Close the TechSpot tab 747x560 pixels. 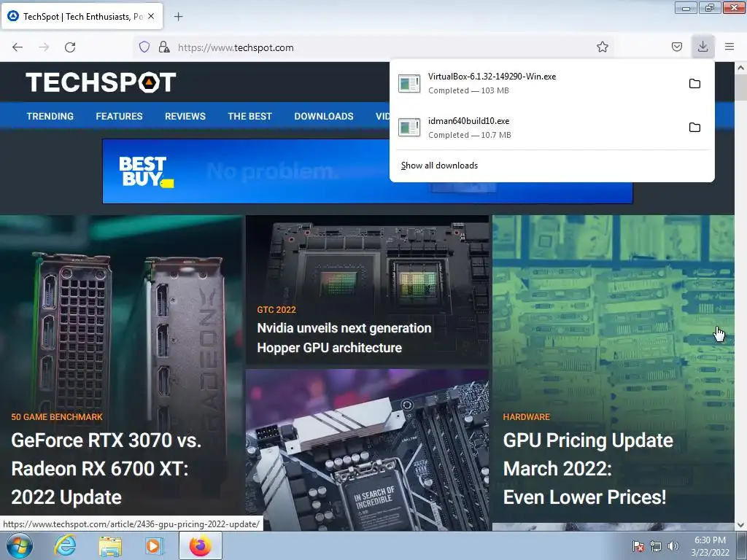tap(151, 16)
